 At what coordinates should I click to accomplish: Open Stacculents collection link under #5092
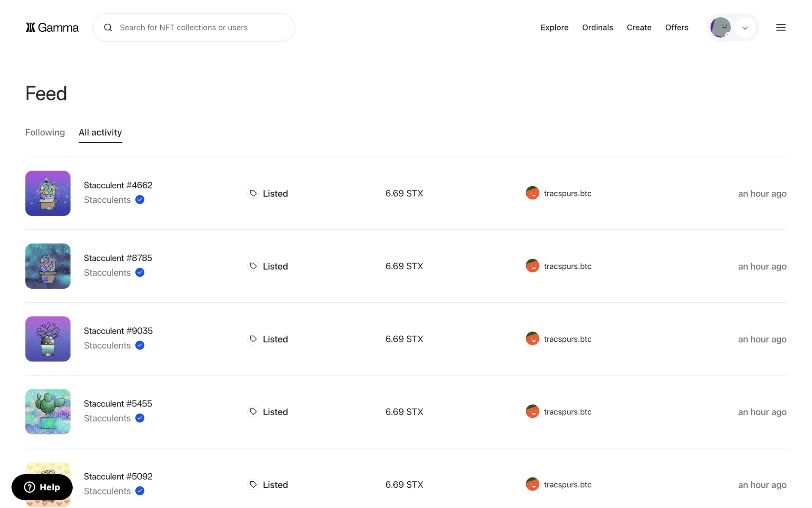coord(107,491)
